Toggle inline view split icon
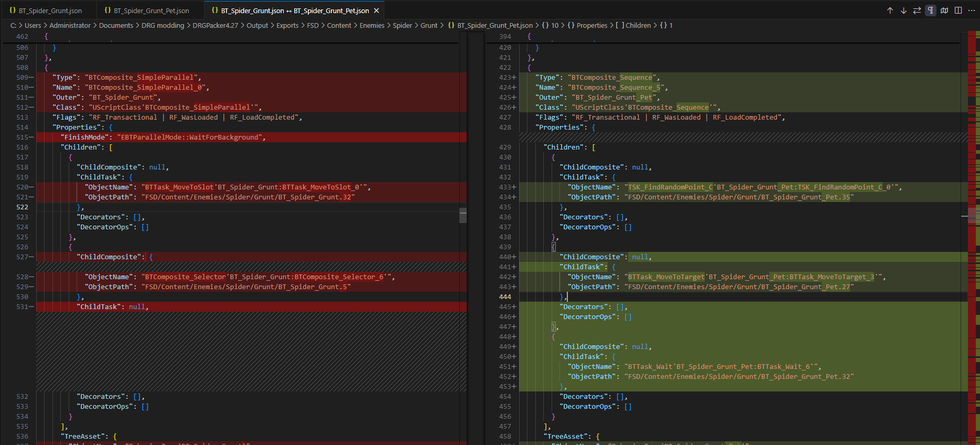Viewport: 980px width, 445px height. [958, 10]
